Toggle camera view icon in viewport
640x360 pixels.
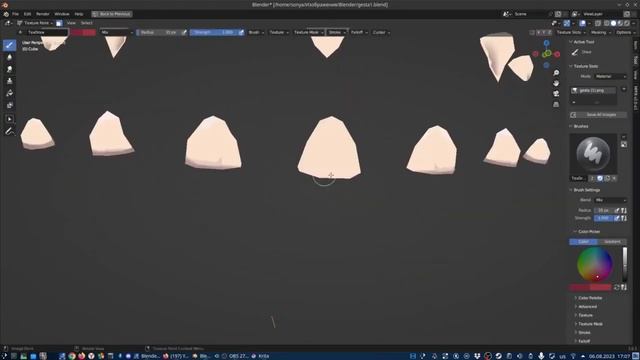(x=556, y=94)
